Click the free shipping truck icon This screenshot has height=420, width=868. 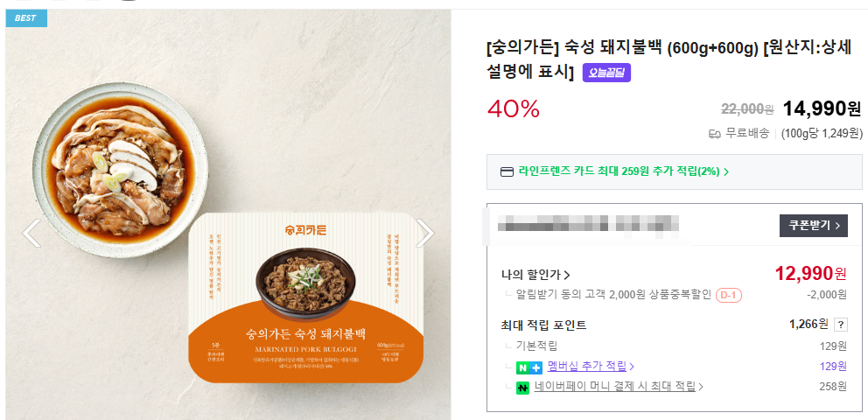coord(714,134)
